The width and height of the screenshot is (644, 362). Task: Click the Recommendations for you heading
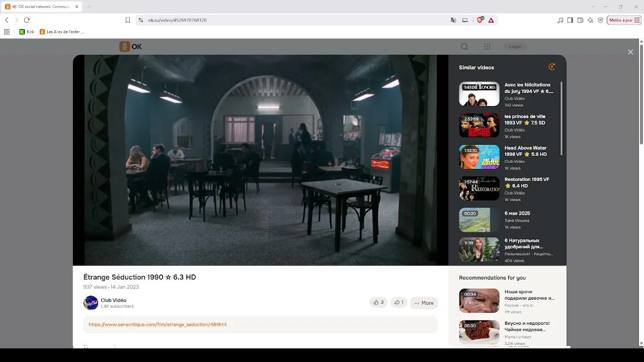click(492, 278)
